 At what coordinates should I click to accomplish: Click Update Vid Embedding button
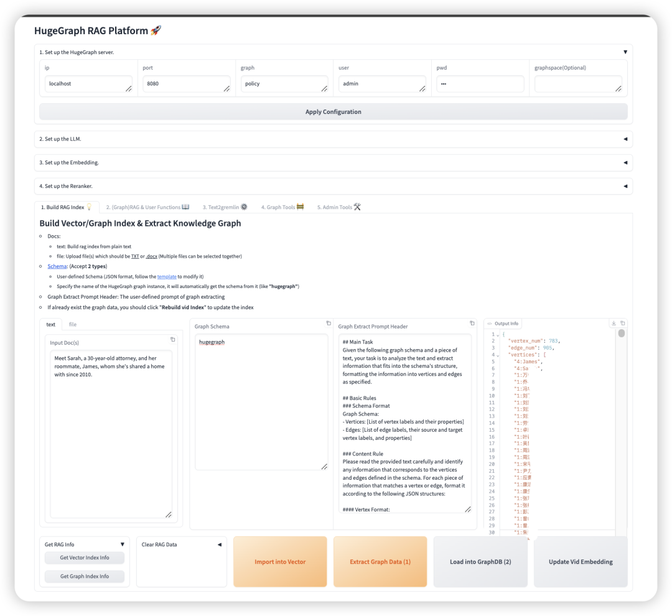581,562
